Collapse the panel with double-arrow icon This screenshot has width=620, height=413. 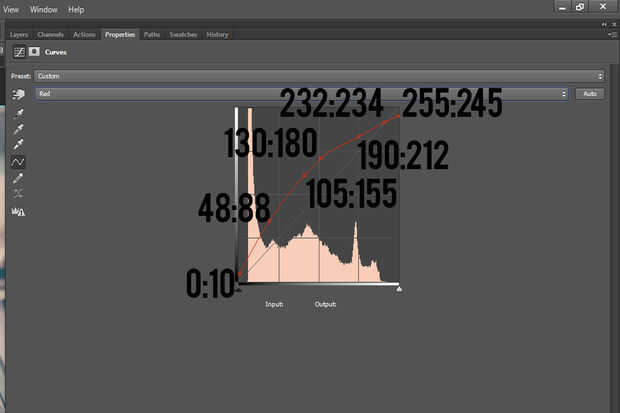[604, 25]
